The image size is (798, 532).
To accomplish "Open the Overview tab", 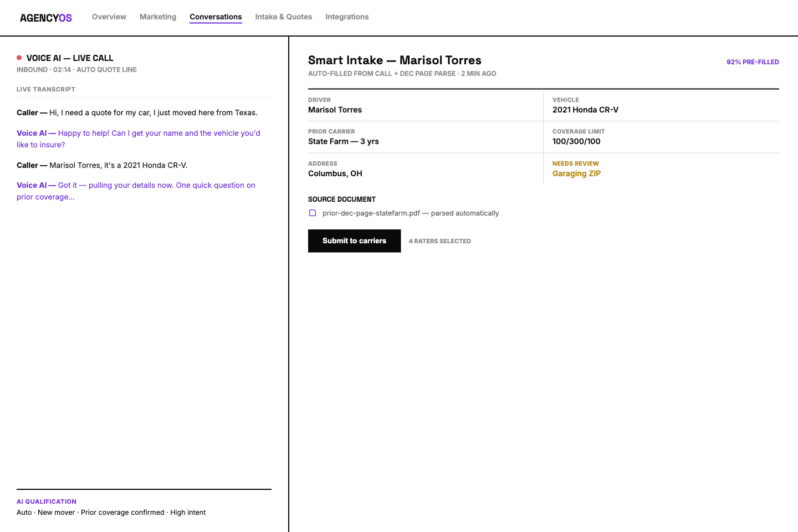I will [x=109, y=17].
